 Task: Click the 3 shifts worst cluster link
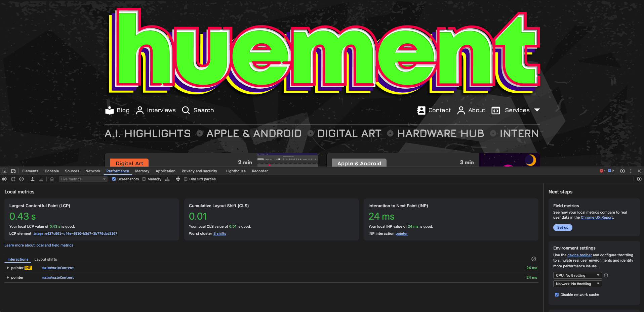[x=220, y=233]
